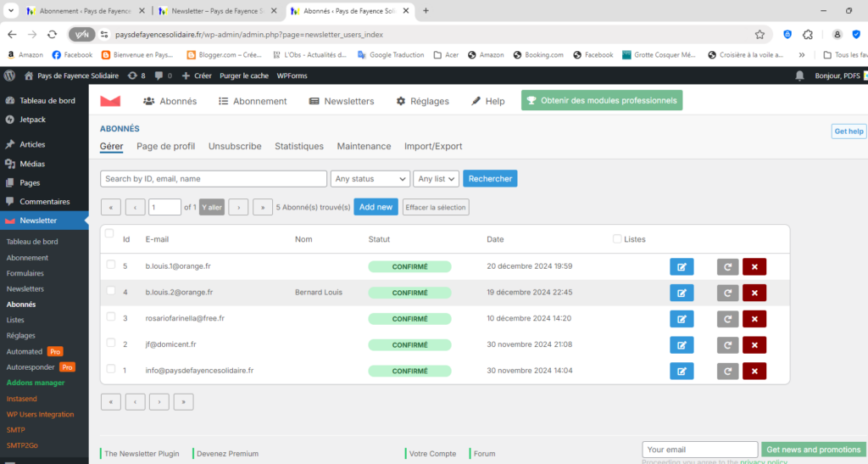The height and width of the screenshot is (464, 868).
Task: Click edit icon for info@paysdefayencesolidaire.fr
Action: click(x=681, y=372)
